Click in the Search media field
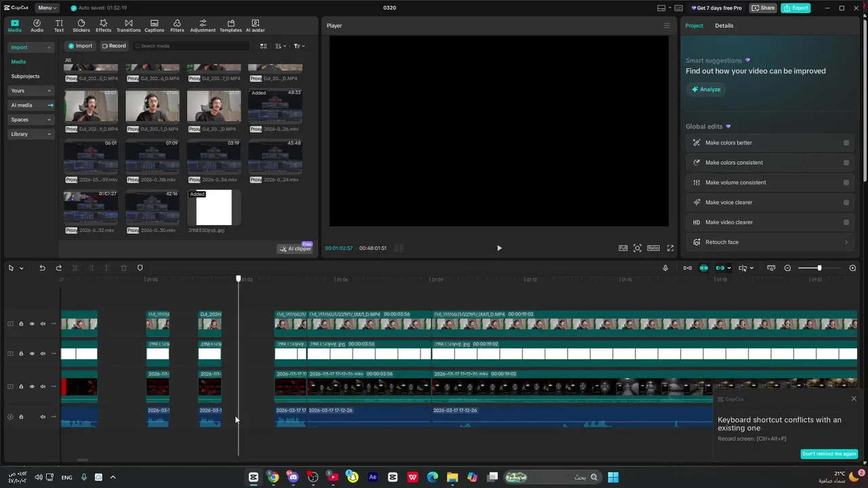 coord(191,46)
